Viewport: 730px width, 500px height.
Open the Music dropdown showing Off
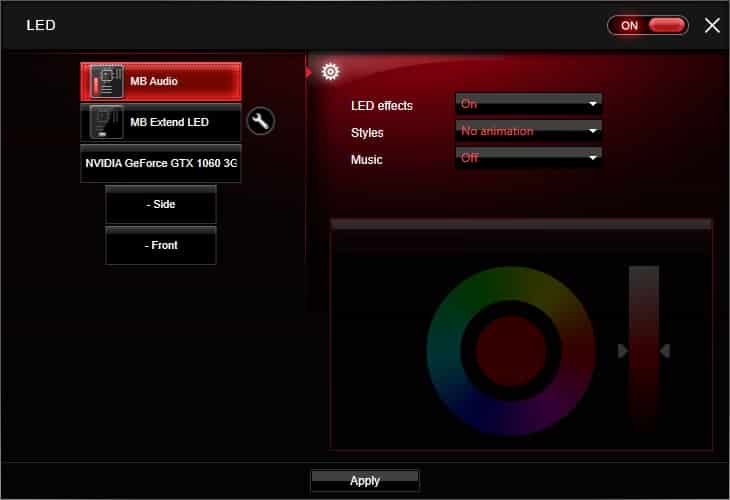coord(528,158)
